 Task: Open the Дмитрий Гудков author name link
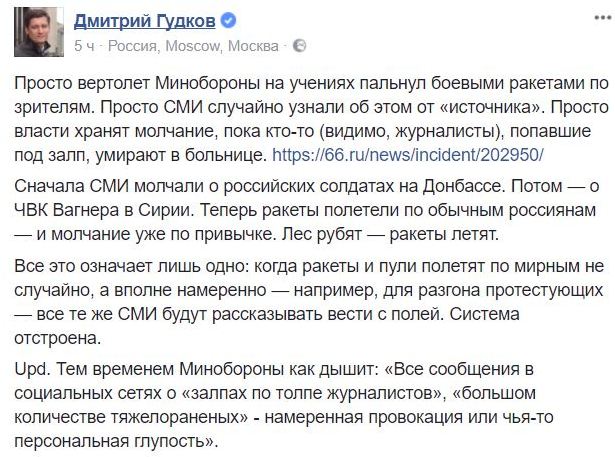(x=145, y=21)
